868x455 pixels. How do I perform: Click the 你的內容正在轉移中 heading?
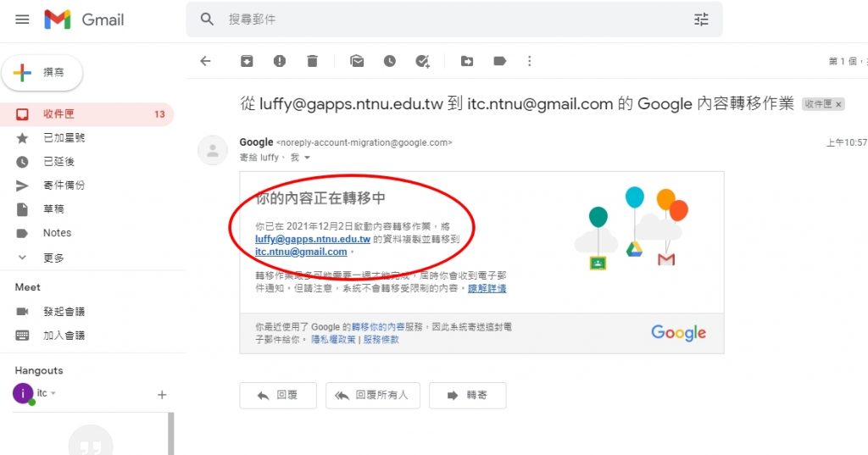click(320, 198)
